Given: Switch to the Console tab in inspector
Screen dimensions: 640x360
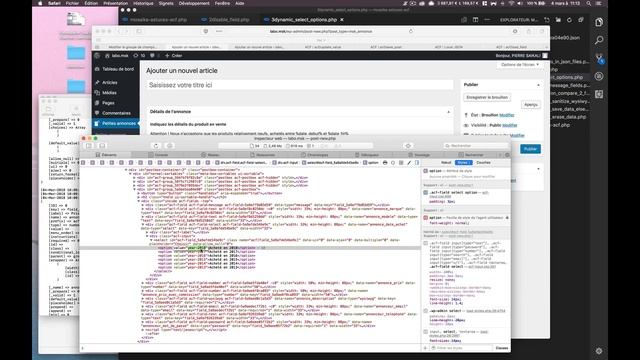Looking at the screenshot, I should 158,155.
